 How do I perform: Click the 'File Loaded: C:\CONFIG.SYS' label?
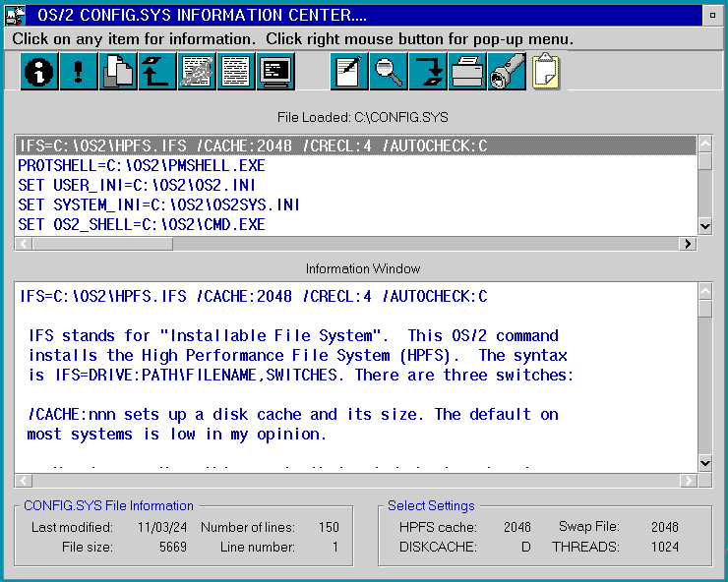click(363, 117)
